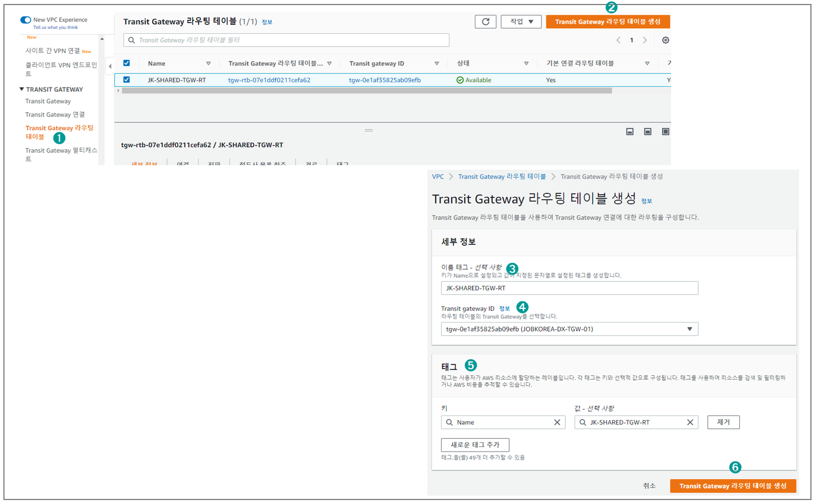
Task: Toggle the select-all checkbox in table header
Action: click(x=126, y=63)
